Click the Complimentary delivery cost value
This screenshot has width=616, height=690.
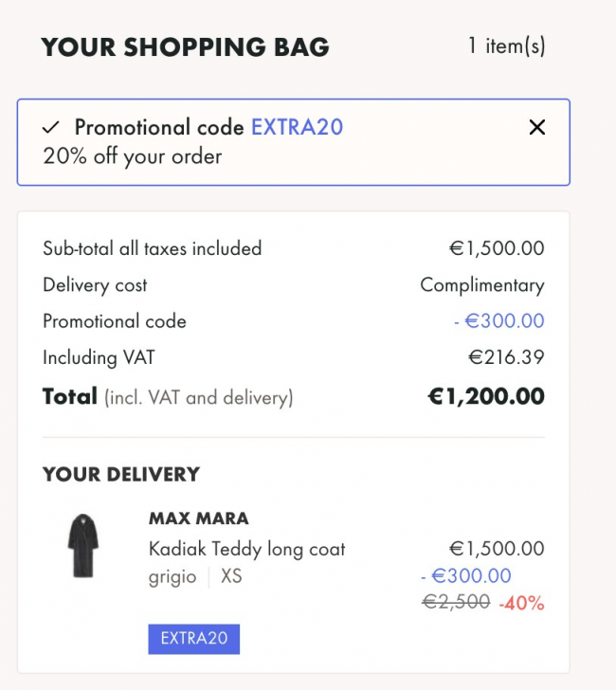[x=482, y=285]
